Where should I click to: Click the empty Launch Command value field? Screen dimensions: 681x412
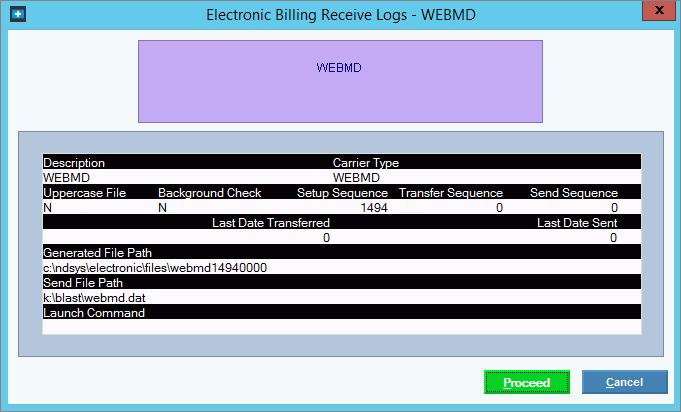(342, 327)
